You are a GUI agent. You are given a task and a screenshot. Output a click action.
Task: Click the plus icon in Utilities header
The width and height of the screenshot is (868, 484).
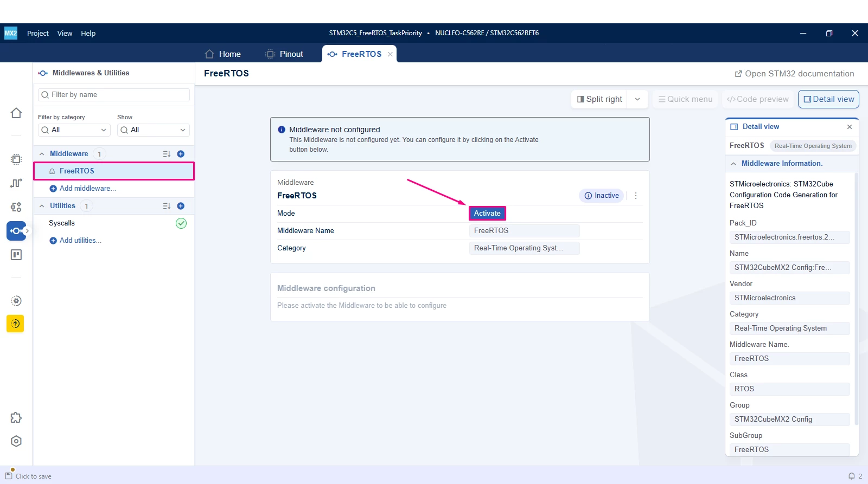point(181,206)
